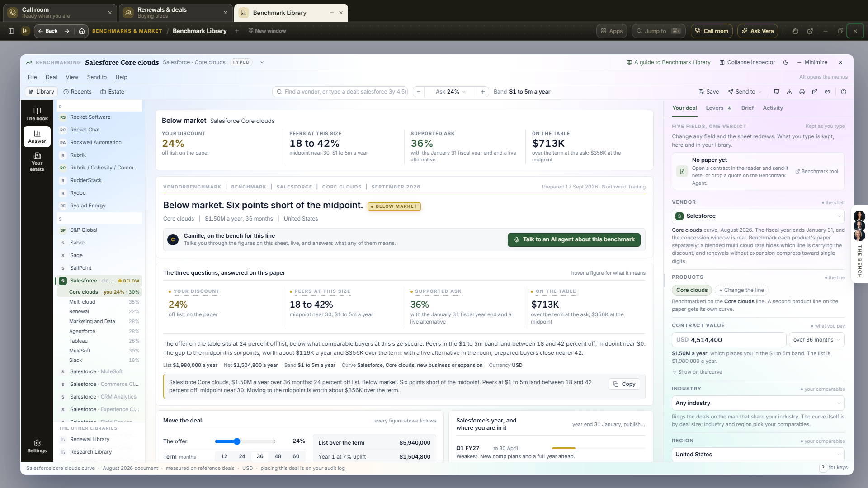The height and width of the screenshot is (488, 868).
Task: Open the help question-mark icon
Action: [x=844, y=92]
